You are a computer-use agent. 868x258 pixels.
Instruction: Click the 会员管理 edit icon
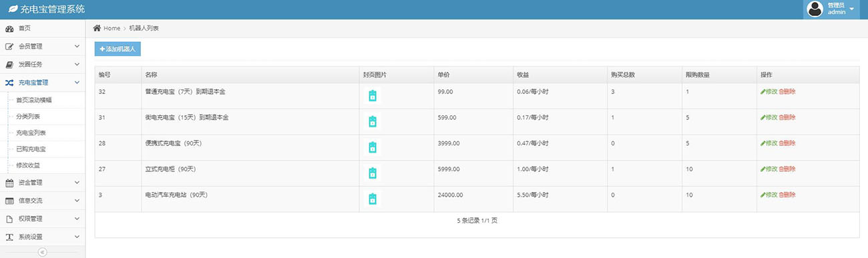[9, 47]
